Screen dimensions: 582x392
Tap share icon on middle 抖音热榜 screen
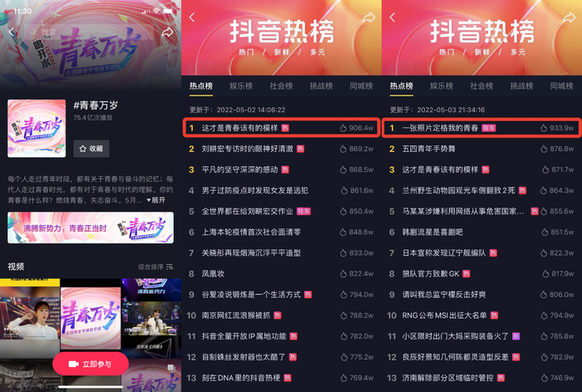pos(368,17)
